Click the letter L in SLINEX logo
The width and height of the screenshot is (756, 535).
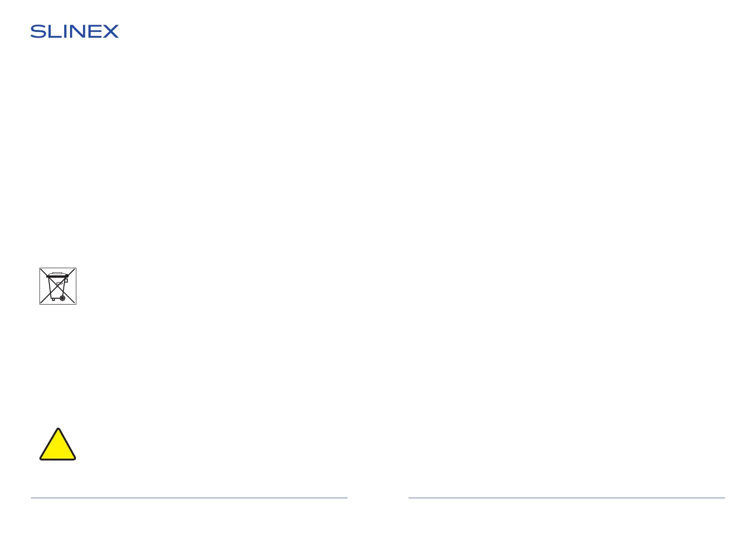(x=54, y=31)
